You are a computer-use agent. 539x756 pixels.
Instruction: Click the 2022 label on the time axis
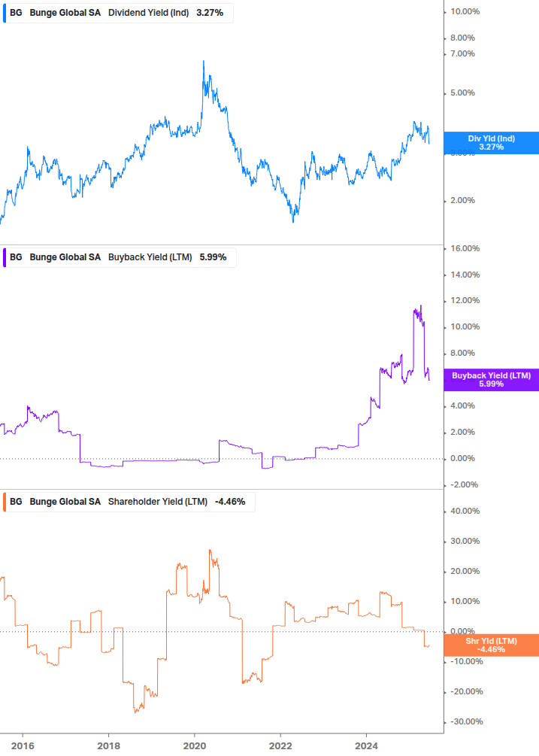click(x=280, y=746)
